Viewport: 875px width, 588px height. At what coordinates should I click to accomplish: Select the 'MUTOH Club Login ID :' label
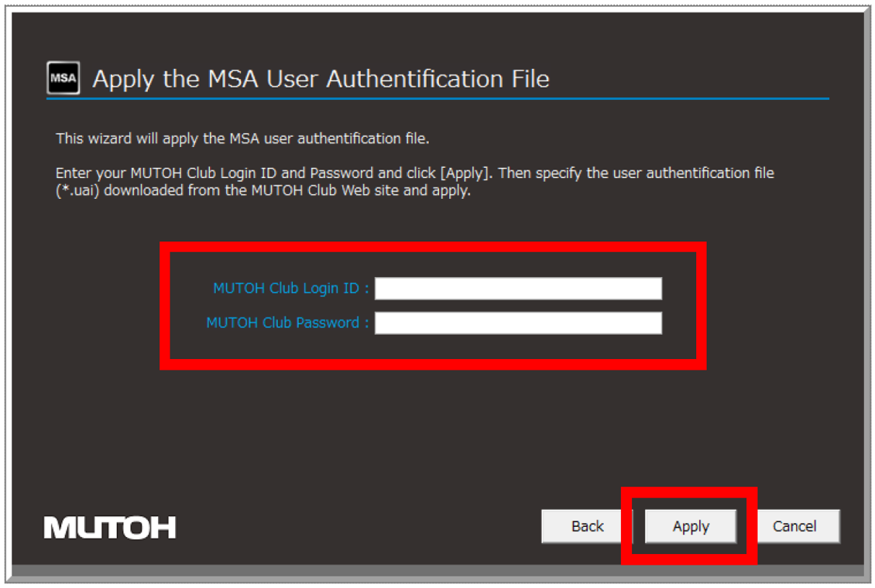click(290, 288)
